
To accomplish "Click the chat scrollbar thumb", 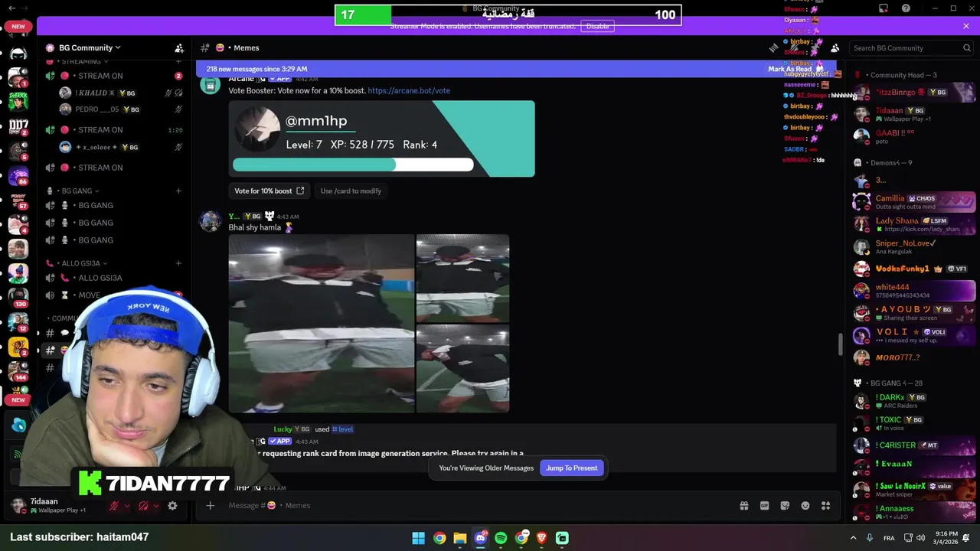I will click(x=840, y=344).
